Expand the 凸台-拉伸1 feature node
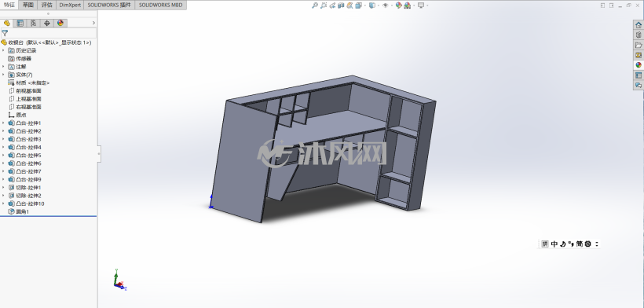The width and height of the screenshot is (644, 308). click(x=3, y=123)
